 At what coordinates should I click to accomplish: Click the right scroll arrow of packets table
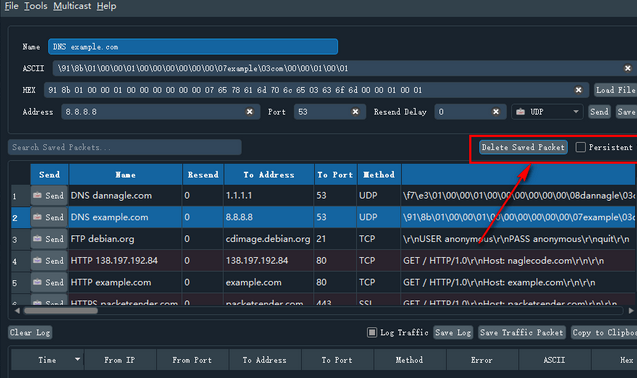631,311
